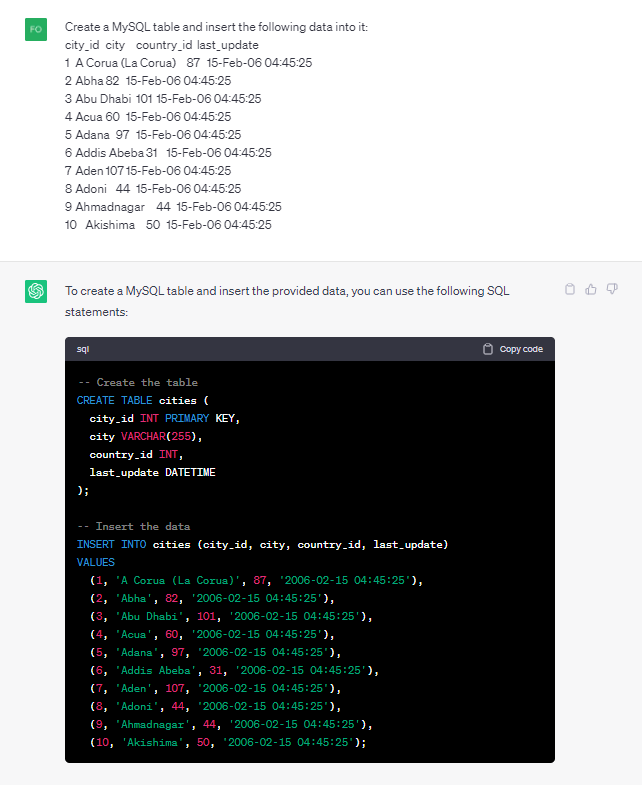The image size is (642, 785).
Task: Give the response a thumbs up
Action: coord(591,289)
